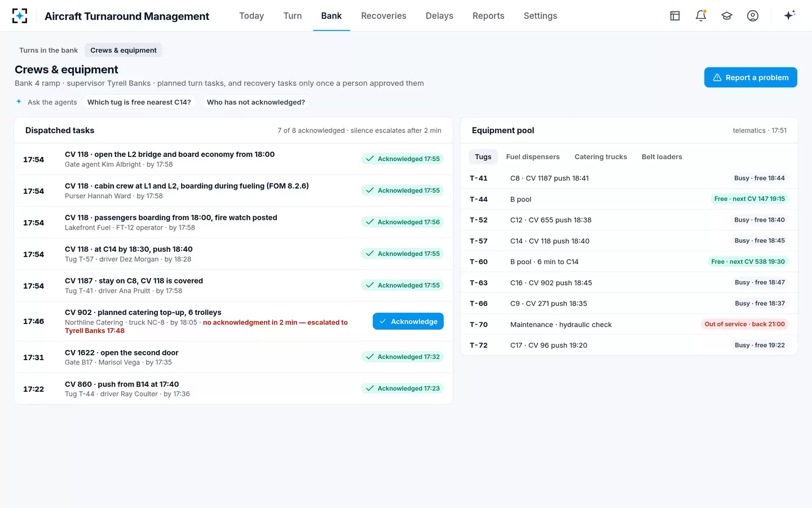
Task: Click the escalated to Tyrell Banks warning
Action: click(206, 326)
